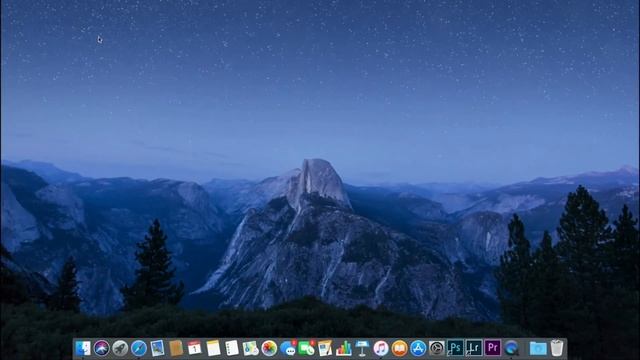The height and width of the screenshot is (360, 640).
Task: Open the iTunes music icon
Action: click(381, 348)
